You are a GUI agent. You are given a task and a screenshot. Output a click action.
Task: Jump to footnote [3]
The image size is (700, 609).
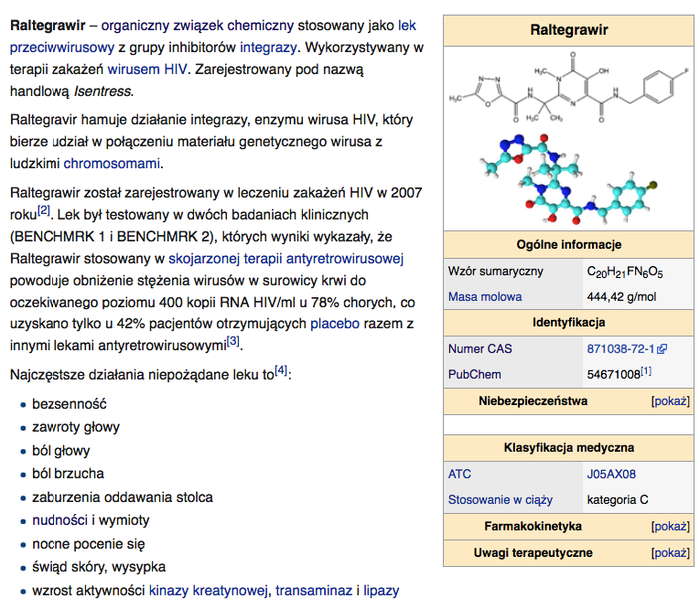[233, 341]
